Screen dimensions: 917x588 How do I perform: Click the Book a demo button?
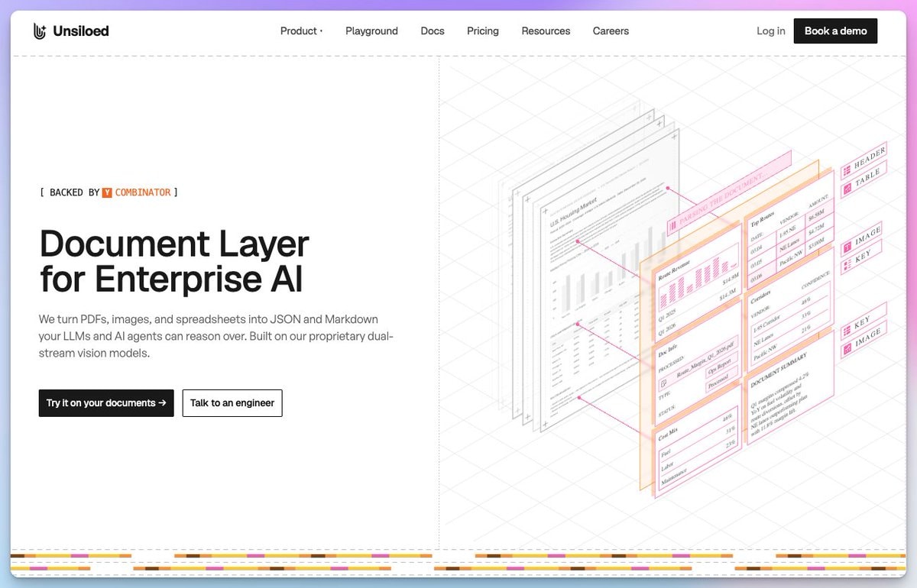tap(835, 31)
